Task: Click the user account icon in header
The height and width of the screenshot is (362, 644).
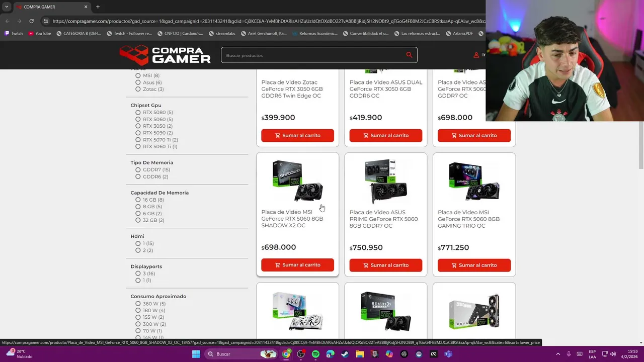Action: click(476, 55)
